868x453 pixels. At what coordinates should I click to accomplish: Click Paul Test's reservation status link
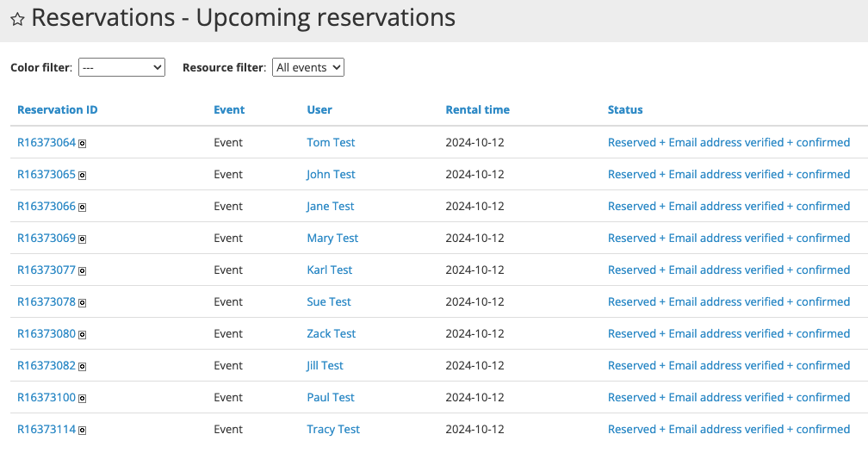[x=728, y=397]
